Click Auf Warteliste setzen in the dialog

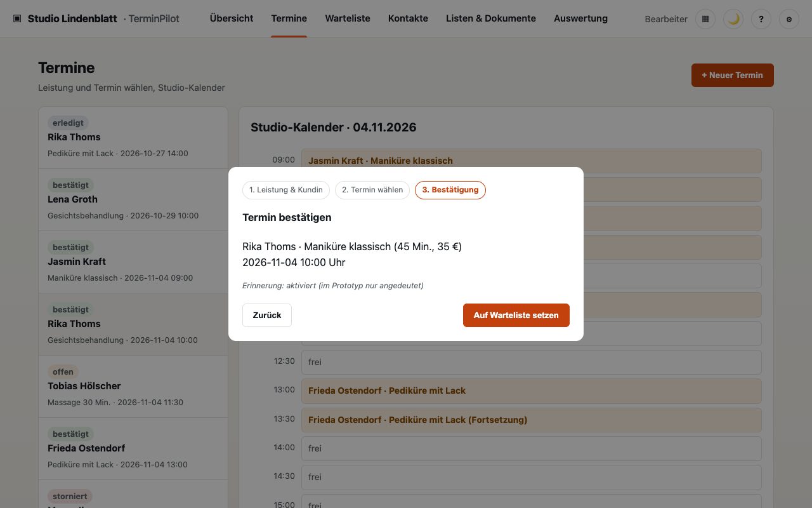click(516, 315)
